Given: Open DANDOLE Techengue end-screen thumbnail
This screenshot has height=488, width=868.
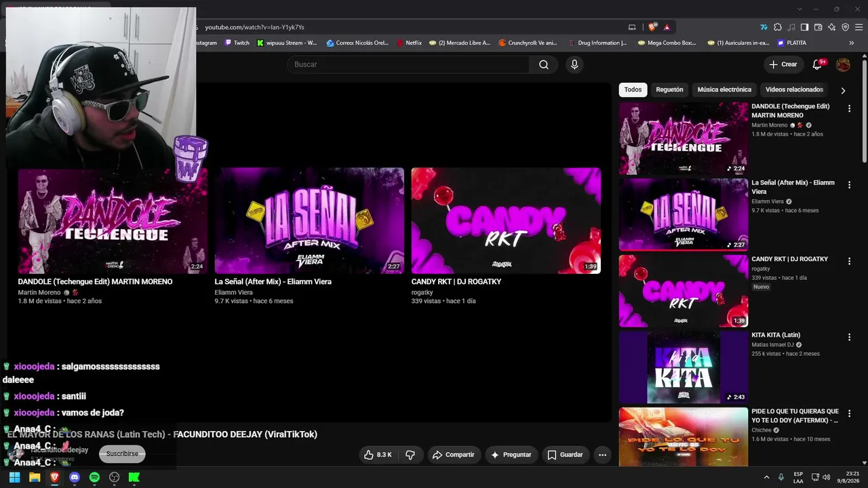Looking at the screenshot, I should [x=113, y=221].
